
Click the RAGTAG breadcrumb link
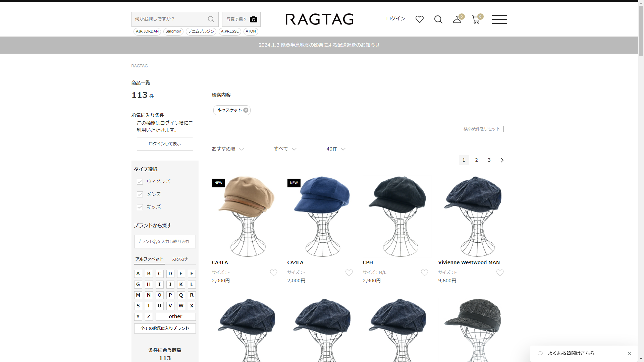140,66
